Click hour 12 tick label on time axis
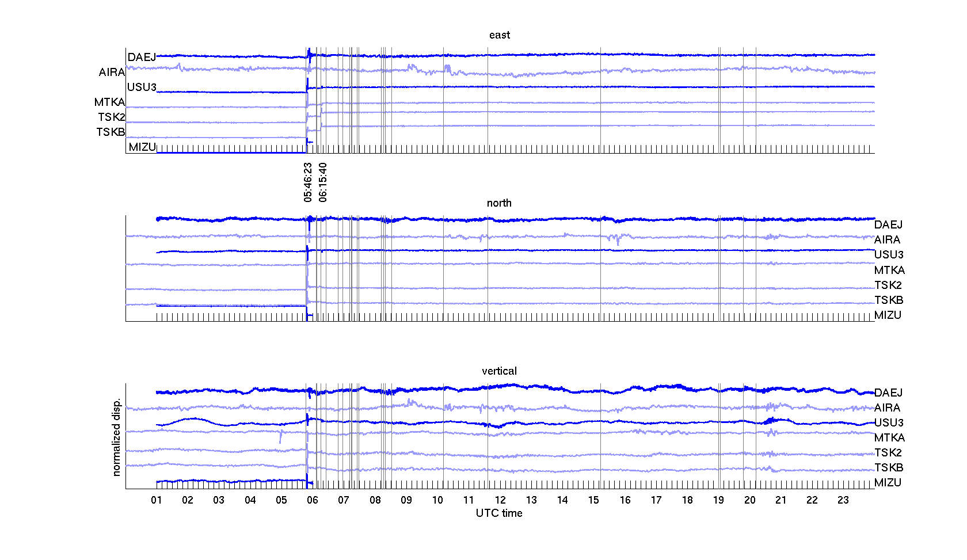 (x=500, y=500)
